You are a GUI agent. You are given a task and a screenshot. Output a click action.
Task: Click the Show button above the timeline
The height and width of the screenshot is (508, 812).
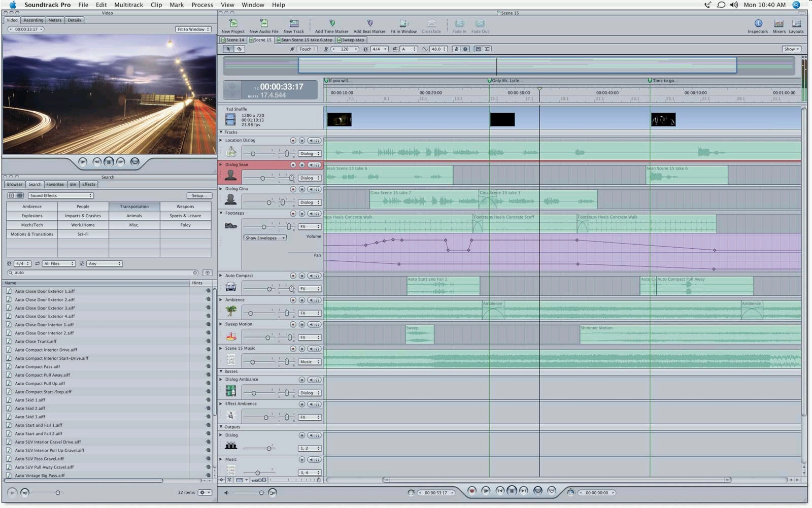[791, 49]
